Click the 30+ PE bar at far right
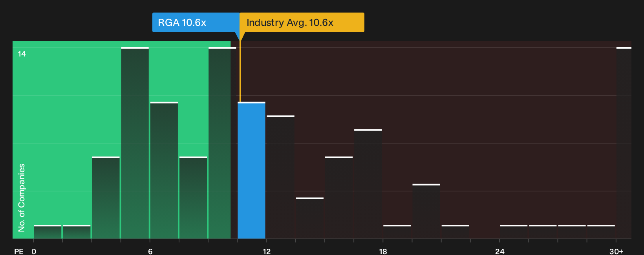Viewport: 644px width, 255px height. pos(624,143)
